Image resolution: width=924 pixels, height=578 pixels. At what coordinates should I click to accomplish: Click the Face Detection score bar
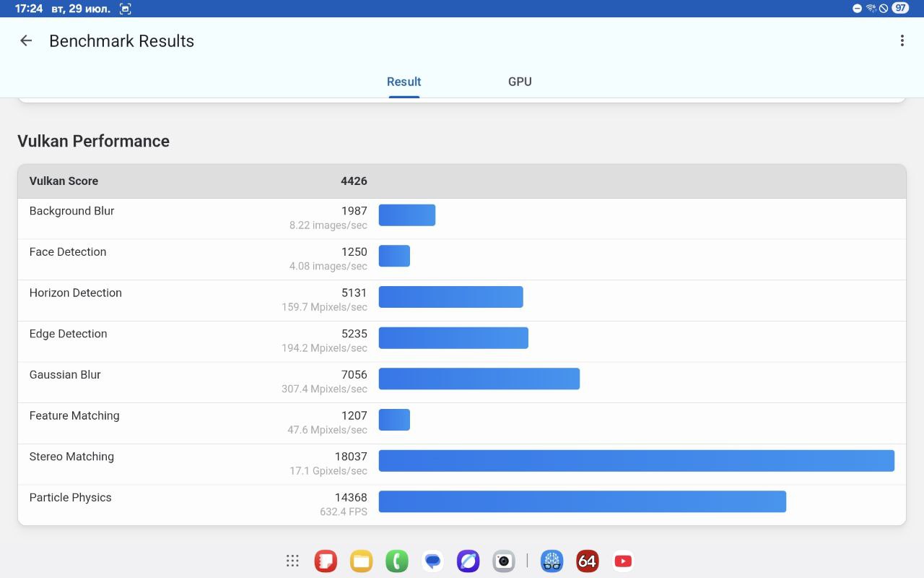pos(394,256)
